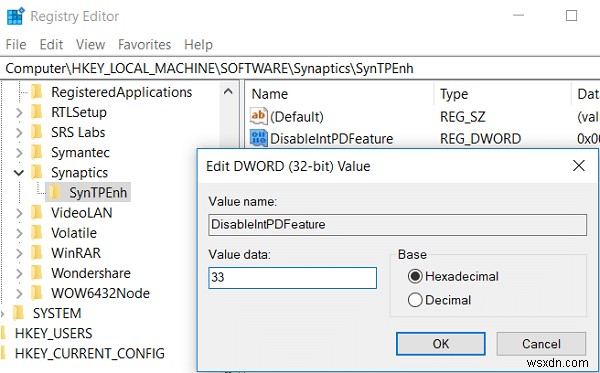Expand the SYSTEM hive
The height and width of the screenshot is (373, 600).
tap(3, 314)
